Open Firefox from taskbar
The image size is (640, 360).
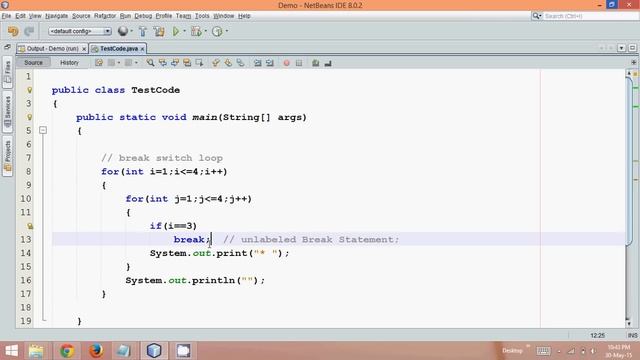(96, 351)
